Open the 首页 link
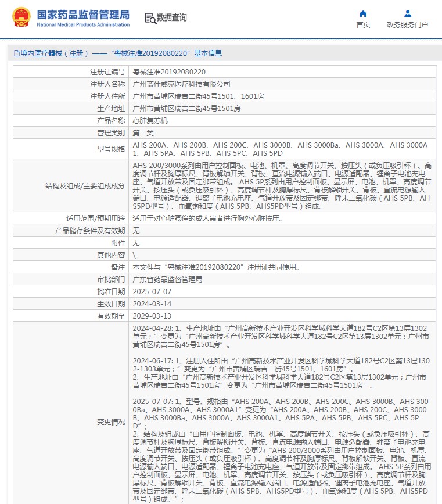The height and width of the screenshot is (504, 442). point(363,25)
